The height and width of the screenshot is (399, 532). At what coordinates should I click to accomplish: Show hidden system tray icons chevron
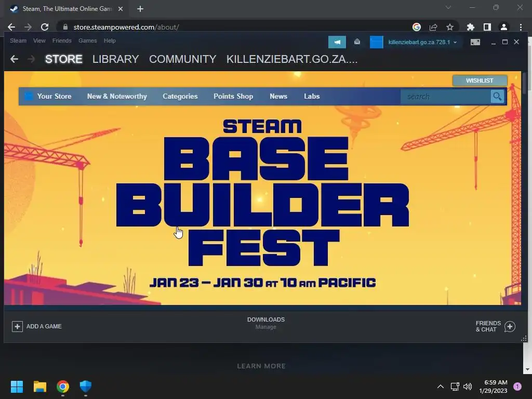[441, 387]
